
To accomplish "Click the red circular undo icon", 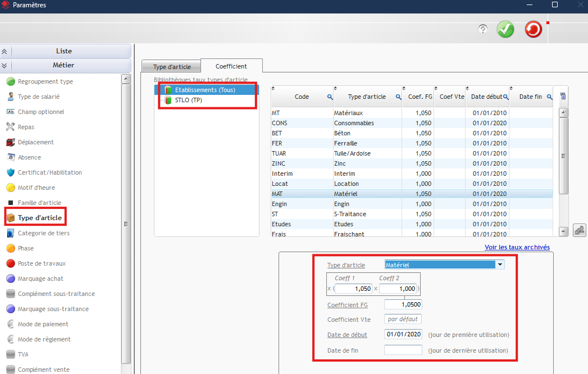I will point(533,29).
